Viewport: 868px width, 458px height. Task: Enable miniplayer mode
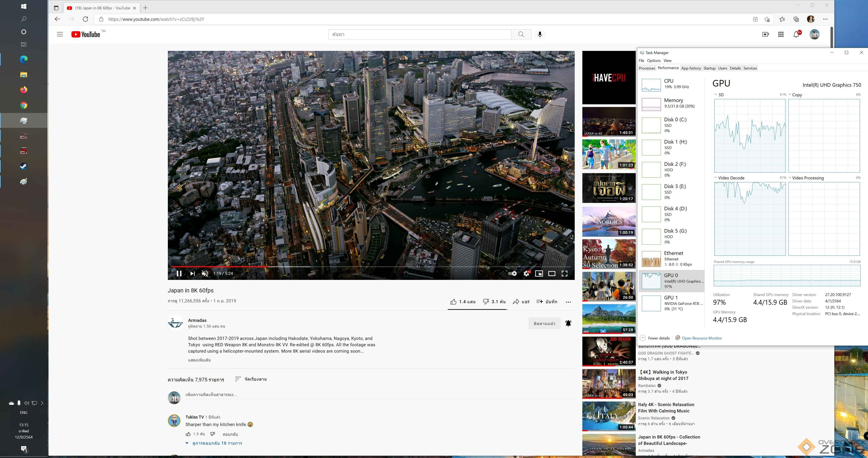(539, 274)
